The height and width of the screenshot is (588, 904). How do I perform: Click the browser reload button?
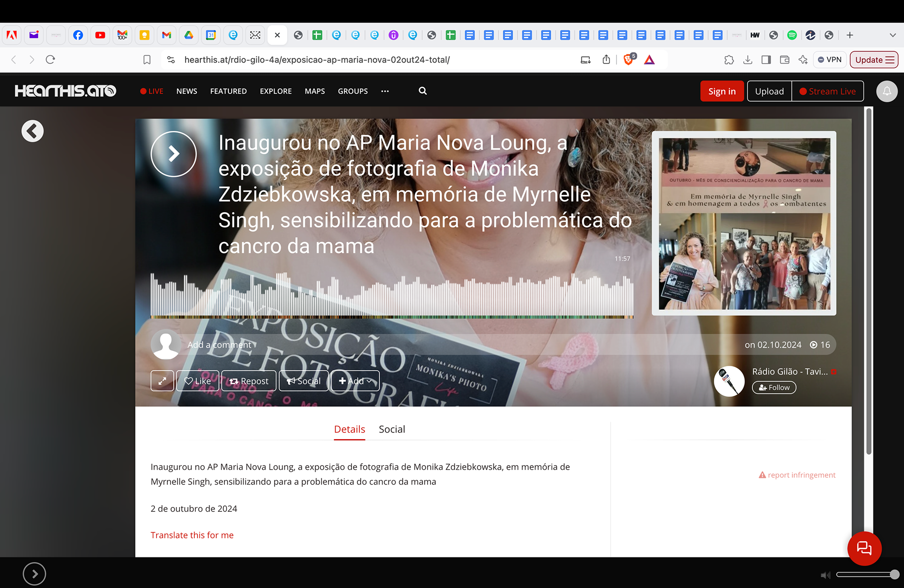[x=50, y=60]
